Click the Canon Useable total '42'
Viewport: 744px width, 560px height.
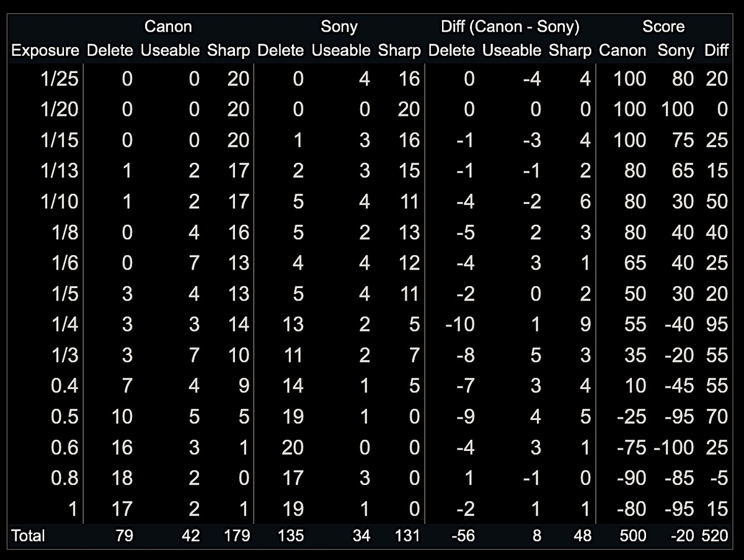191,535
